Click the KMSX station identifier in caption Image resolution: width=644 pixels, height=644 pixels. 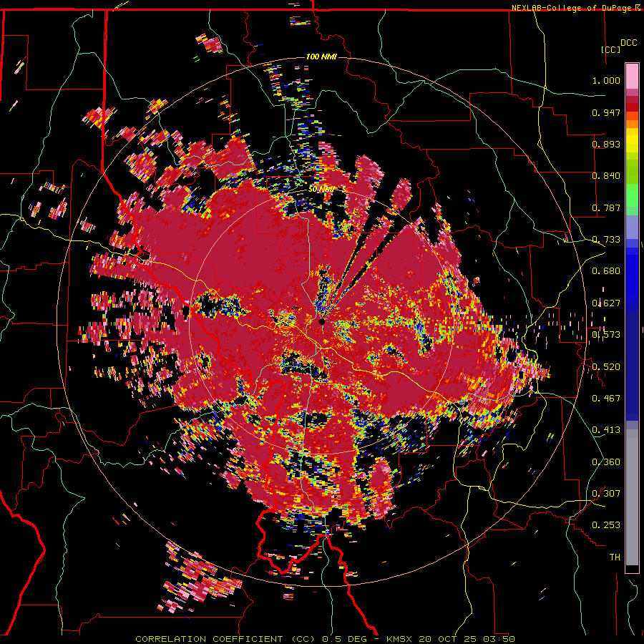point(401,639)
